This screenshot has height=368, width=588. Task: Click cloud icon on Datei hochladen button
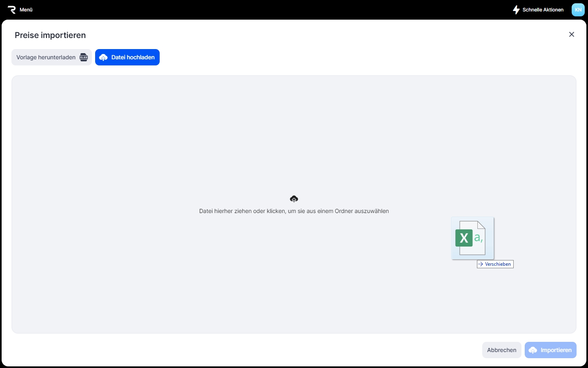(x=103, y=58)
